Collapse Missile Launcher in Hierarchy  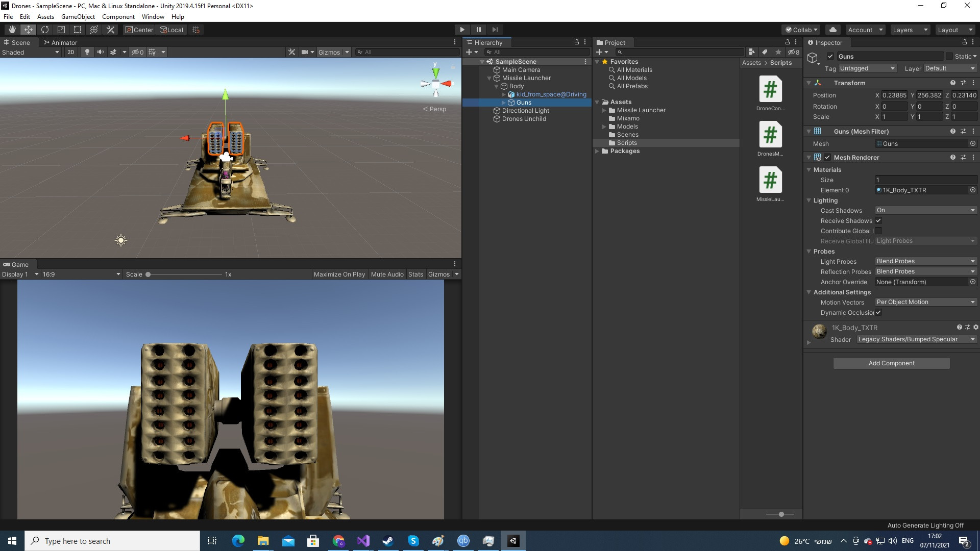489,78
